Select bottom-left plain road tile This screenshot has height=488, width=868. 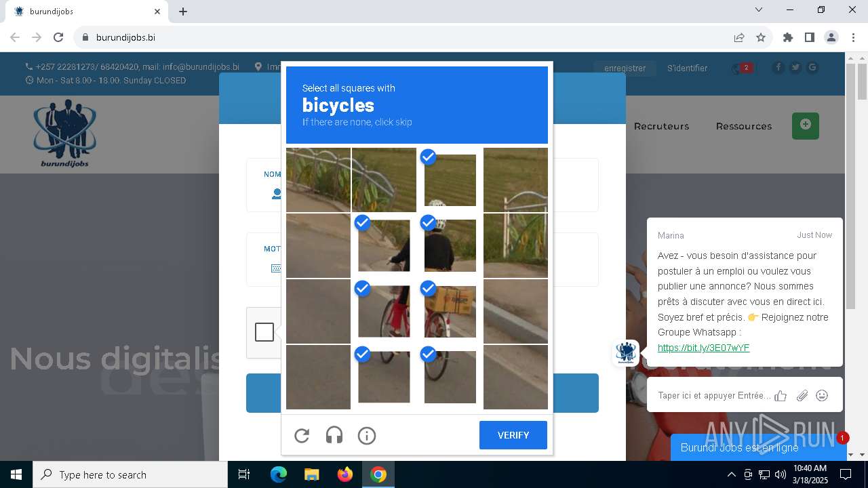click(x=318, y=377)
